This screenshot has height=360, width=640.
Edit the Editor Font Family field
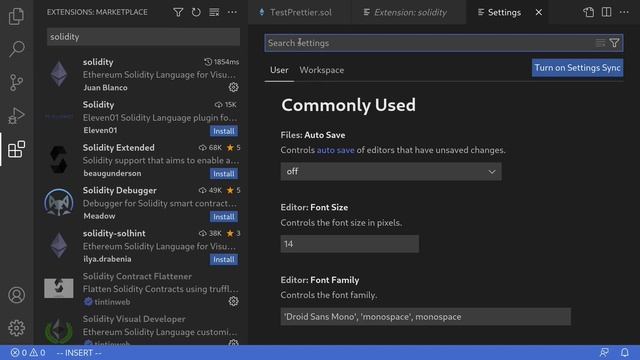point(425,317)
